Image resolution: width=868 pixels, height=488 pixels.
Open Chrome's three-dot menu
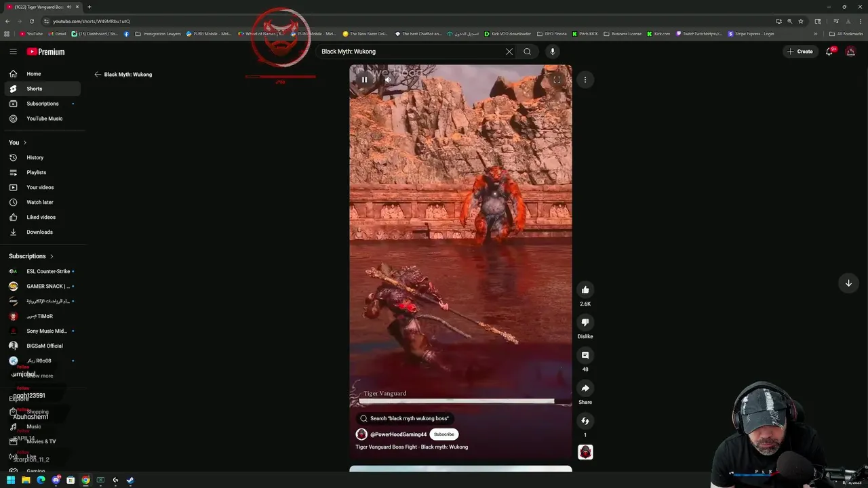860,21
